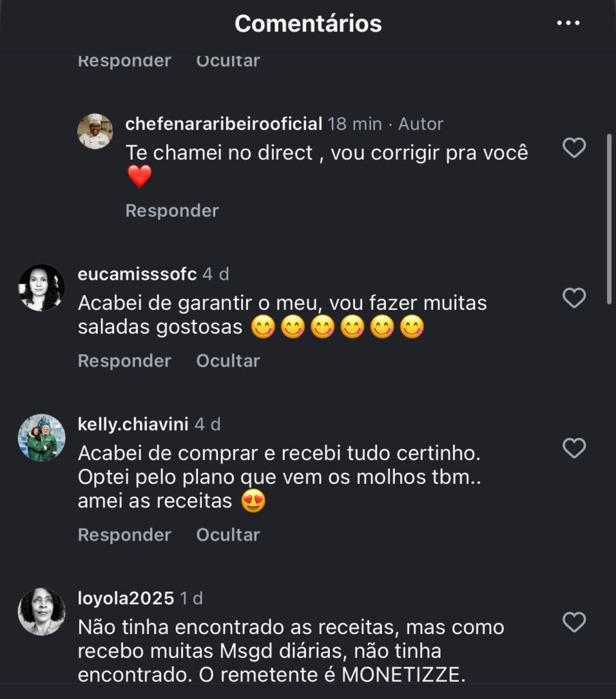
Task: Open loyola2025's profile avatar
Action: [x=42, y=611]
